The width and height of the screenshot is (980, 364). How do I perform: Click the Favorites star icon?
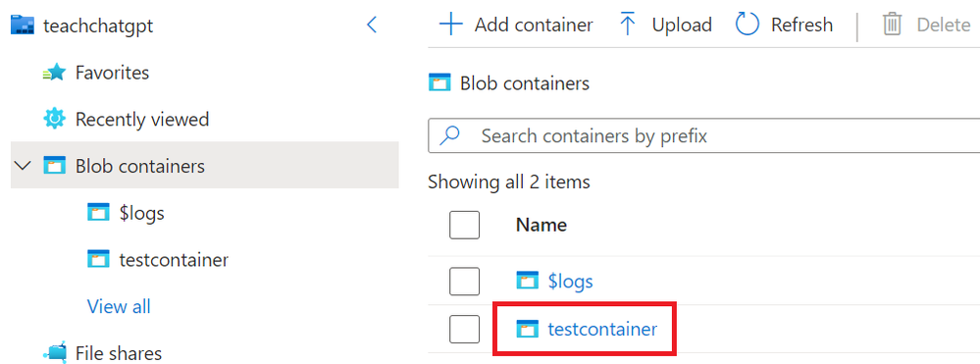(x=54, y=74)
